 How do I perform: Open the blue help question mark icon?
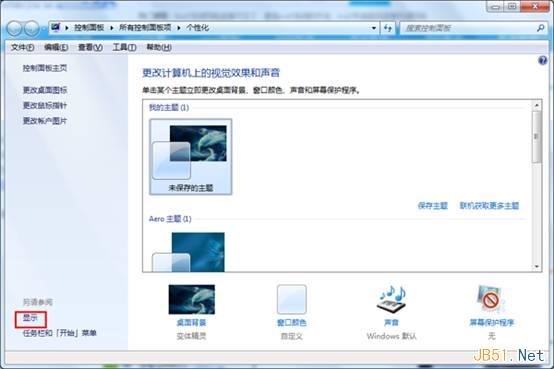coord(543,60)
